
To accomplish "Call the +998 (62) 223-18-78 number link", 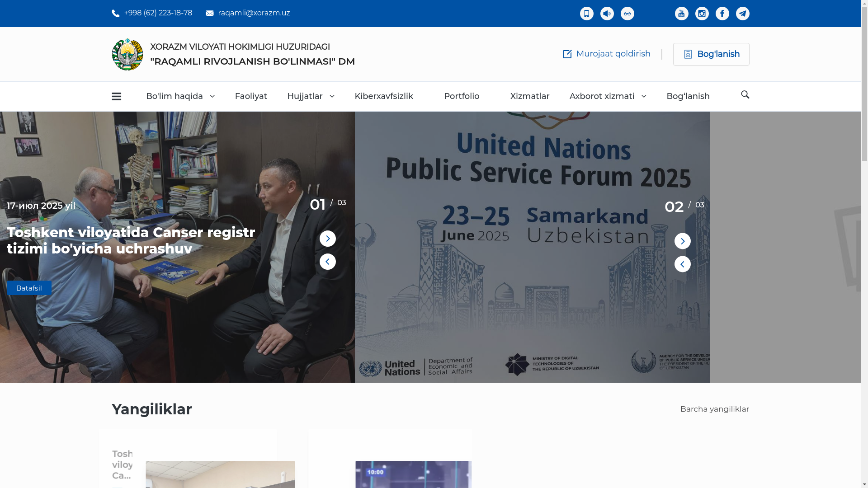I will pyautogui.click(x=158, y=13).
